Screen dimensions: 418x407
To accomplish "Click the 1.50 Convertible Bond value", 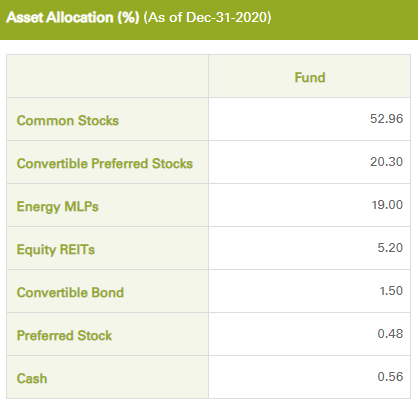I will pyautogui.click(x=391, y=291).
